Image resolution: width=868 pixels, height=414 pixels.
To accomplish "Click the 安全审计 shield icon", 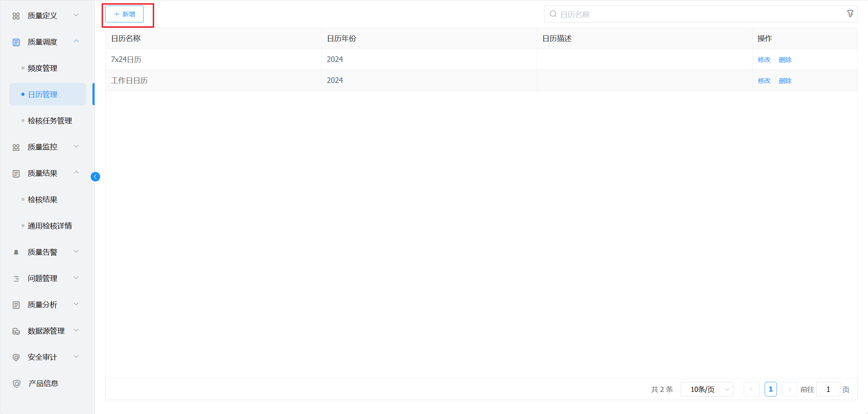I will tap(16, 357).
